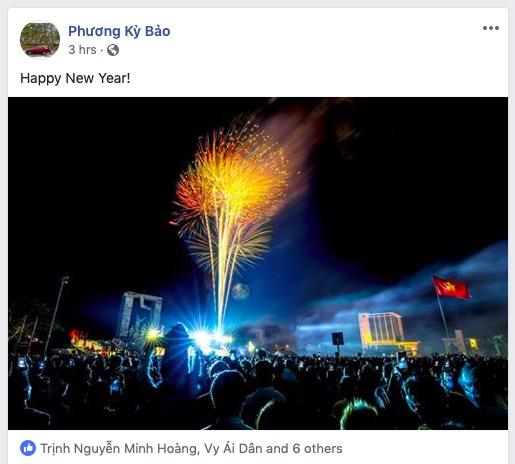This screenshot has width=515, height=464.
Task: Open Phương Kỳ Bảo's round profile picture
Action: click(40, 40)
